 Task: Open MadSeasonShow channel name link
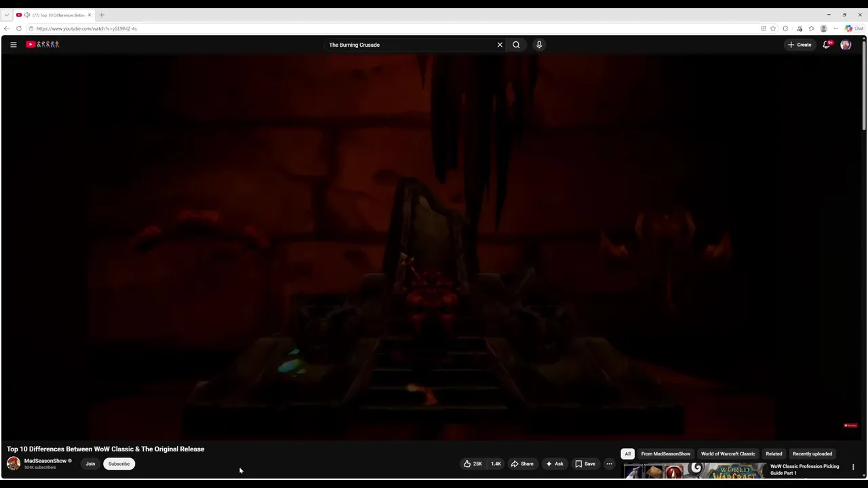coord(45,461)
